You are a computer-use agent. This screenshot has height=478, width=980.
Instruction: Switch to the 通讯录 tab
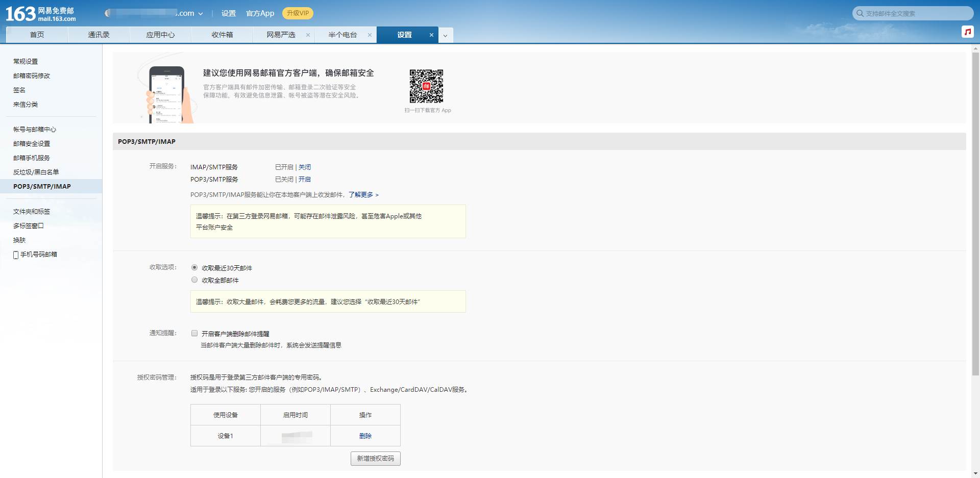click(x=99, y=35)
